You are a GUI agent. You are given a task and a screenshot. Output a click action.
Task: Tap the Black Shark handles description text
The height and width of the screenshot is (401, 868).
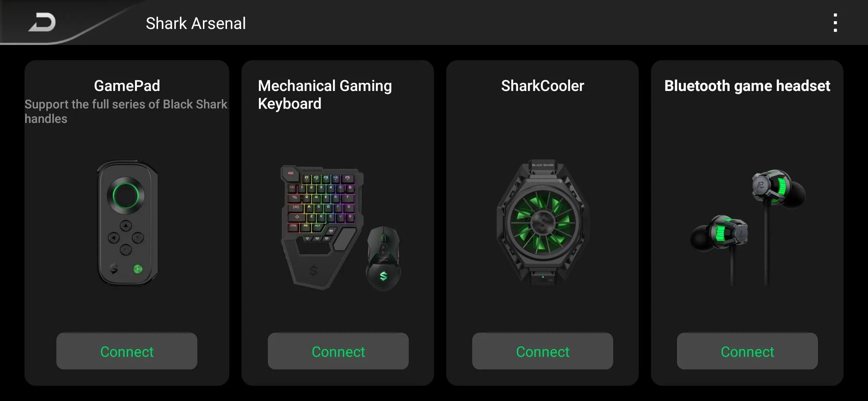126,111
